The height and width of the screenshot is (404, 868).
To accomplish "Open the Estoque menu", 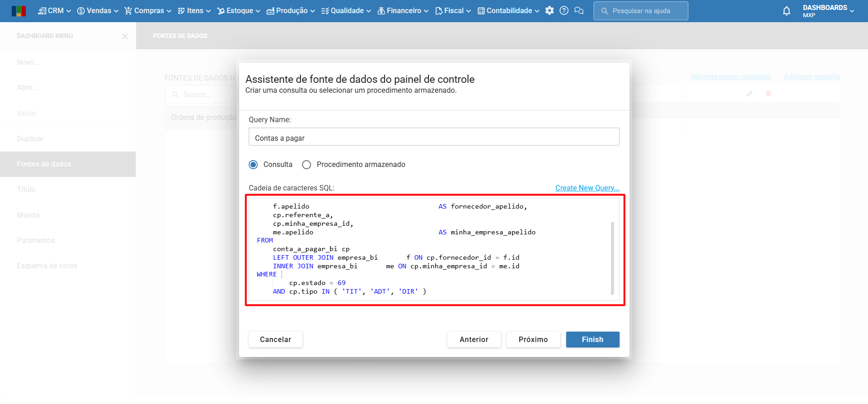I will tap(239, 11).
